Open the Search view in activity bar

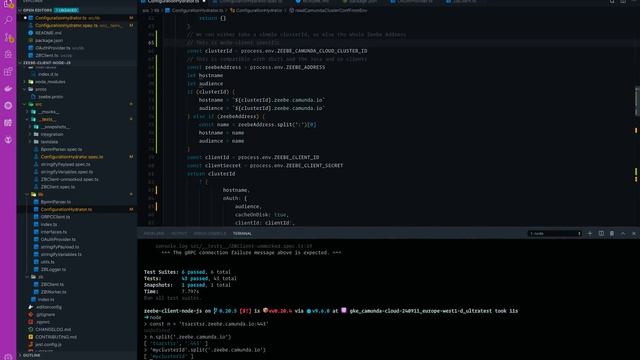[x=8, y=20]
